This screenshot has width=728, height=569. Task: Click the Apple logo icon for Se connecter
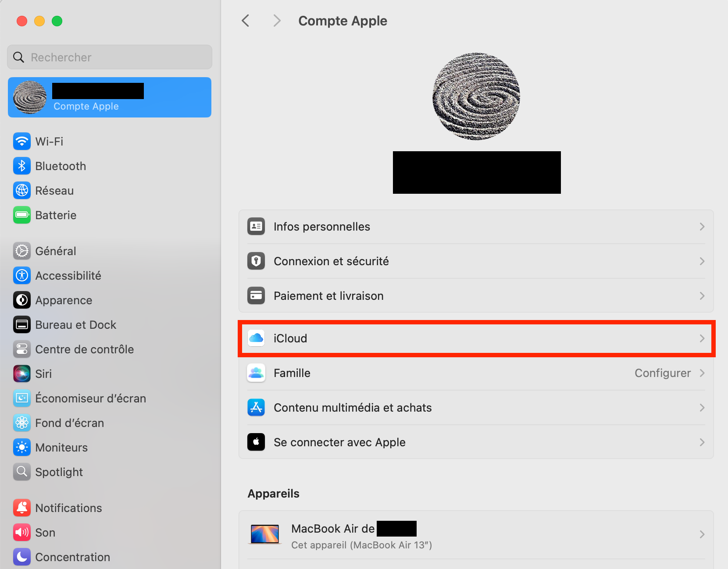(x=256, y=442)
